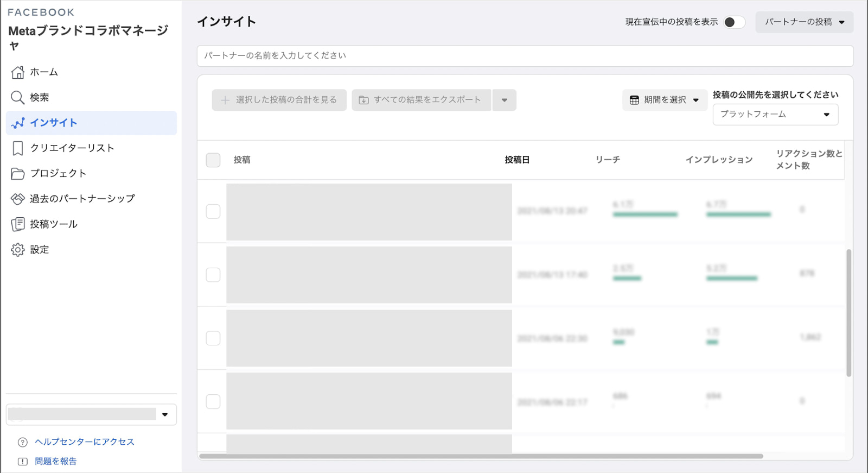Click 選択した投稿の合計を見る button
The height and width of the screenshot is (473, 868).
279,100
